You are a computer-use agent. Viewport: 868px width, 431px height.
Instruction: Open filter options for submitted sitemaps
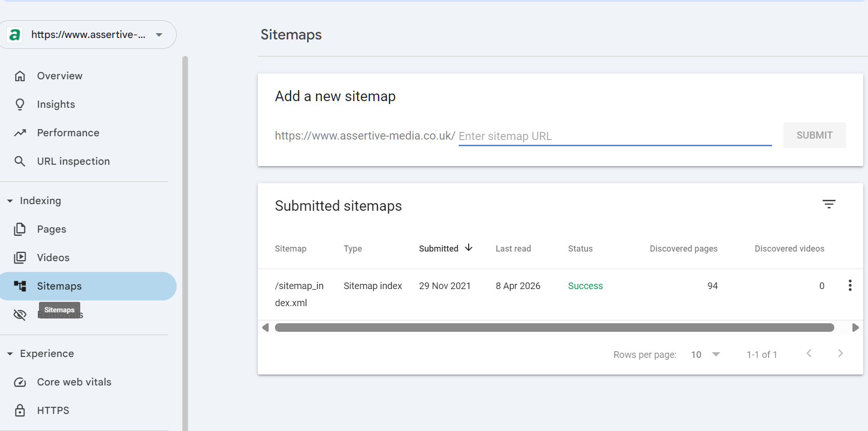coord(829,204)
